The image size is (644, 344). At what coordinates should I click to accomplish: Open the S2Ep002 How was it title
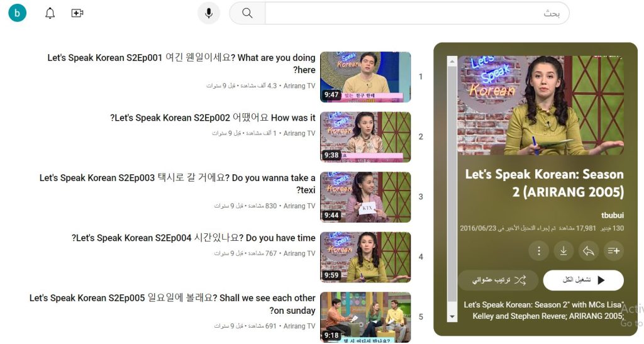click(x=213, y=118)
